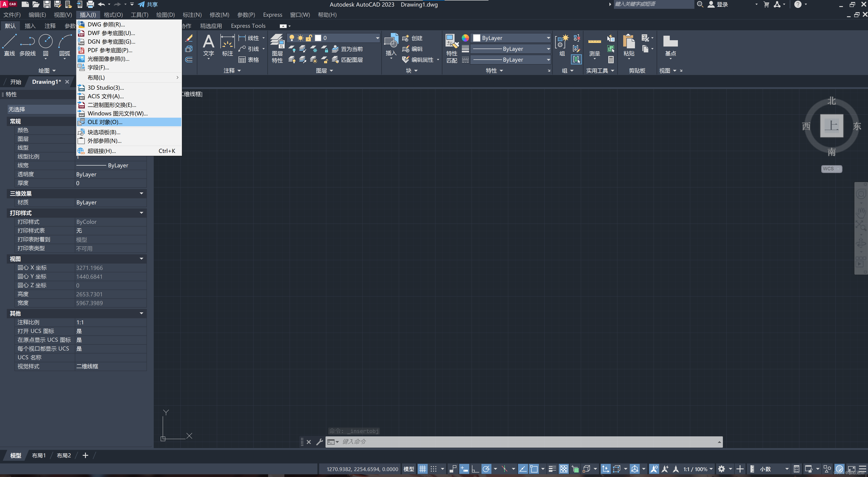Click the command line customize wrench icon
Screen dimensions: 868x477
pyautogui.click(x=319, y=442)
